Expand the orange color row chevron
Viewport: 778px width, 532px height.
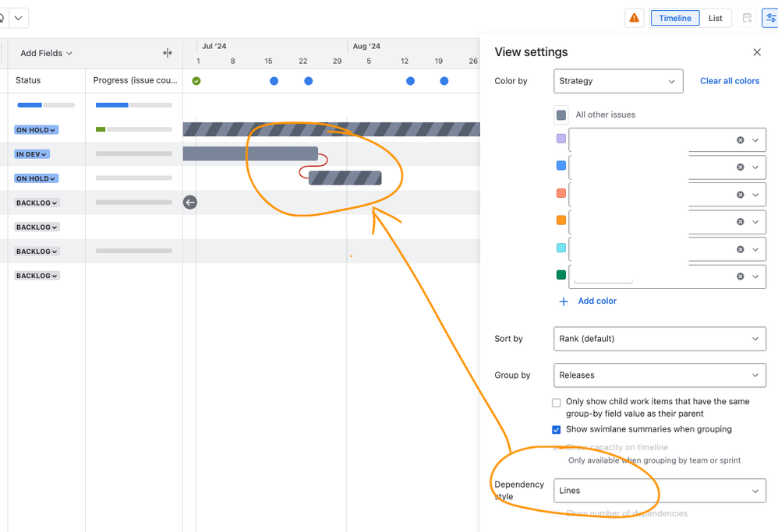pyautogui.click(x=755, y=222)
